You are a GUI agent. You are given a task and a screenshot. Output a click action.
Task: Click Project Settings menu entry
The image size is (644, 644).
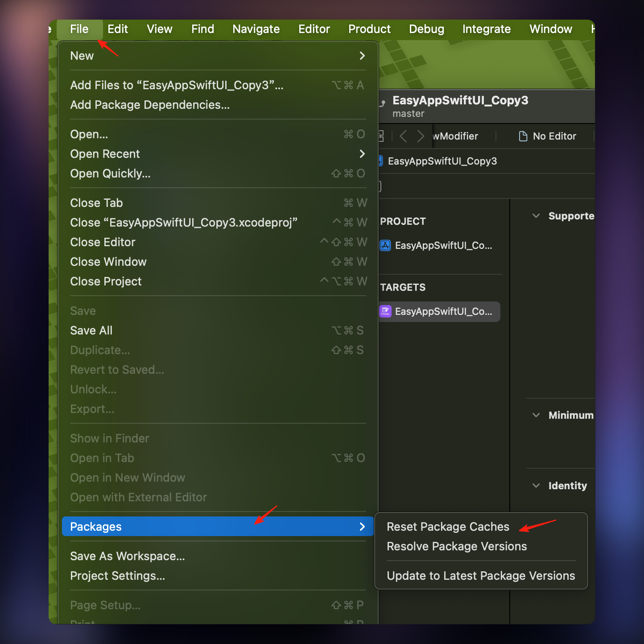(118, 576)
